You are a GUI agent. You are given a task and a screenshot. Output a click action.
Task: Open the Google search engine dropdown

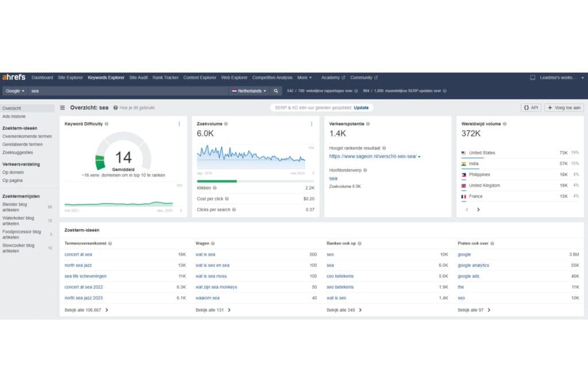[x=15, y=91]
